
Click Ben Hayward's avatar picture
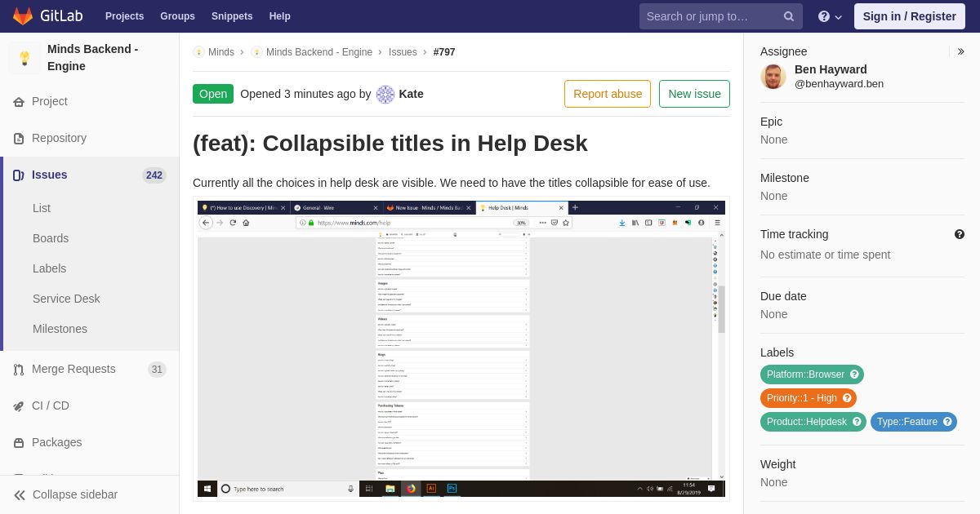coord(773,77)
